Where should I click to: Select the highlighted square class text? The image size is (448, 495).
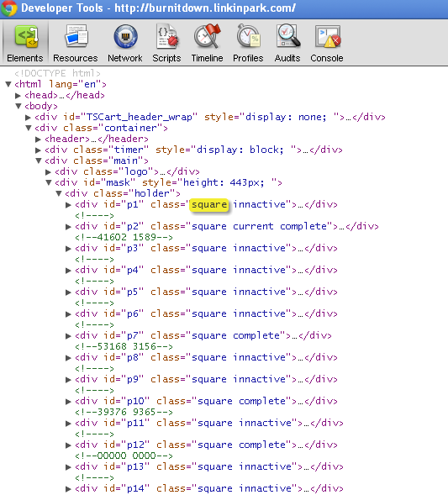[x=209, y=205]
